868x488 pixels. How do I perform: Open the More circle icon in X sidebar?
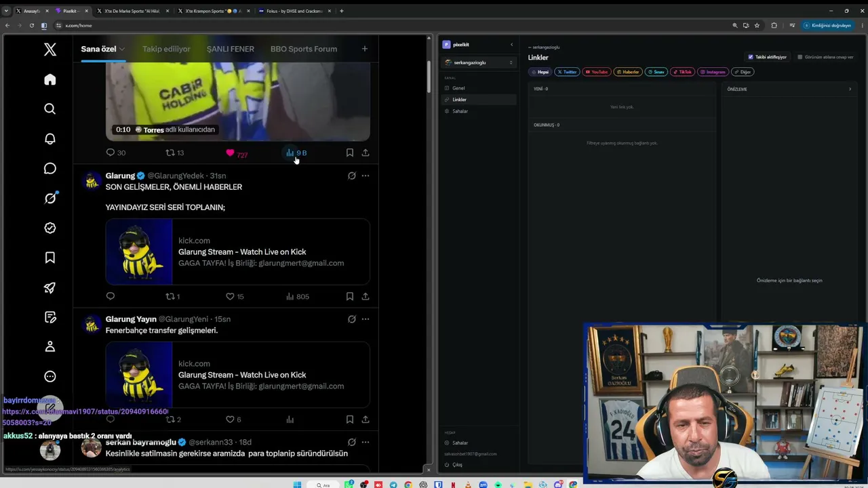click(x=50, y=376)
